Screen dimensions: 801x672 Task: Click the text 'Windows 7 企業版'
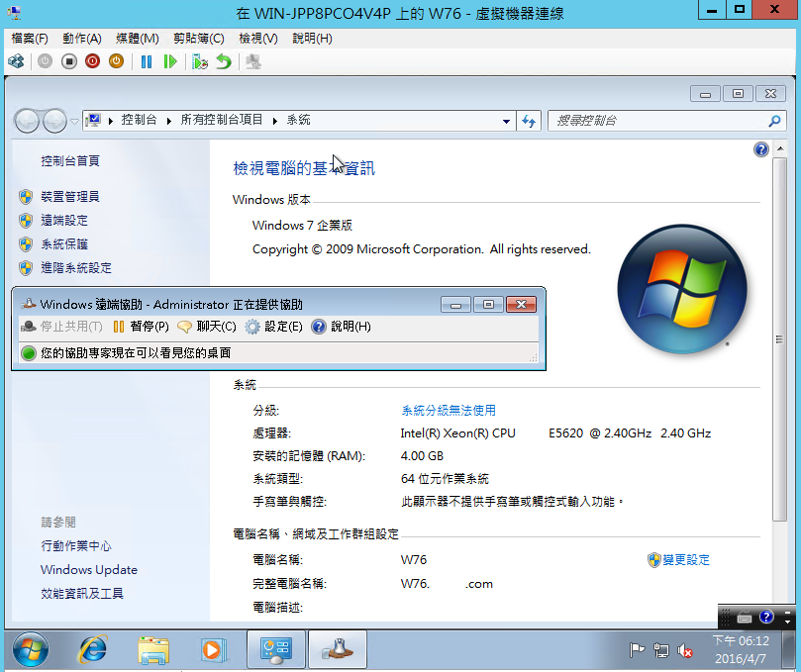(302, 226)
